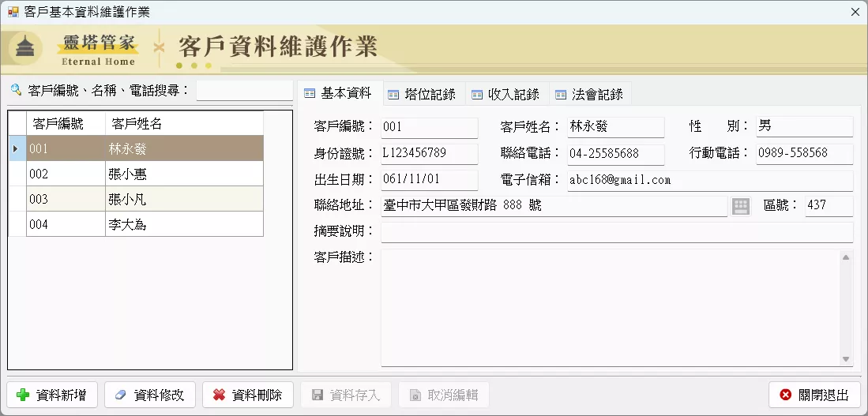Click the 靈塔管家 temple logo icon
The image size is (868, 416).
pyautogui.click(x=25, y=48)
